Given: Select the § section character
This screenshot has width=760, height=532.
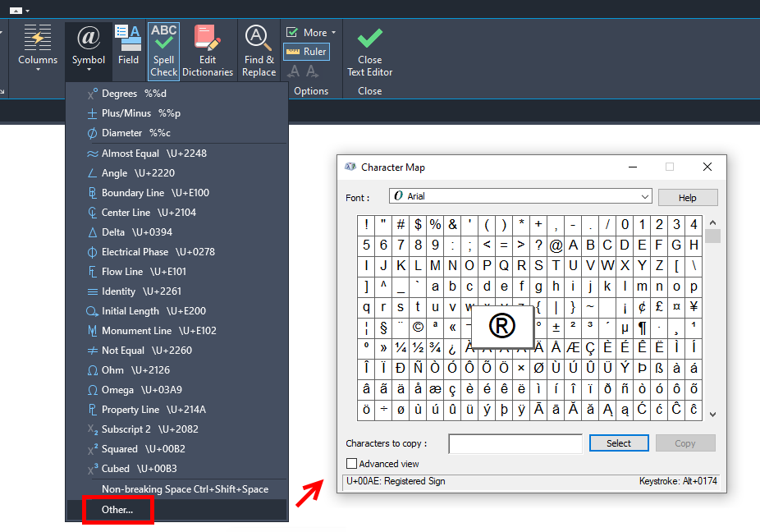Looking at the screenshot, I should tap(383, 328).
